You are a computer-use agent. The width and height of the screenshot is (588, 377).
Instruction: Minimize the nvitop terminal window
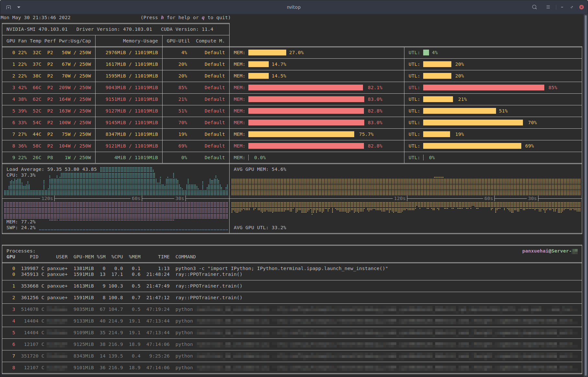click(x=562, y=7)
